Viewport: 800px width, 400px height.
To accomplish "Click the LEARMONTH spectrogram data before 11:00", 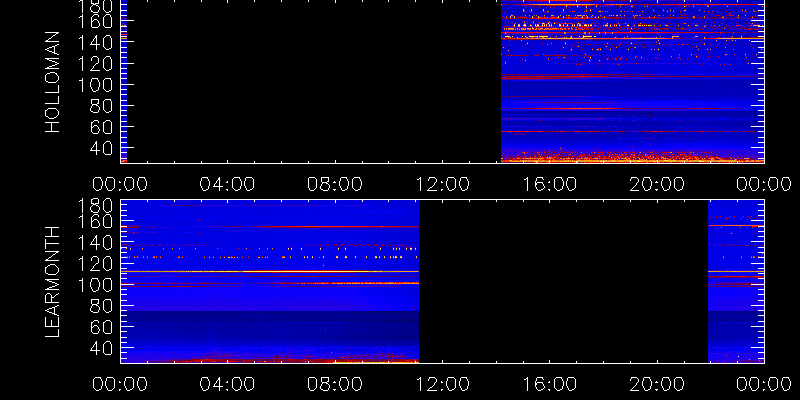I will 270,281.
